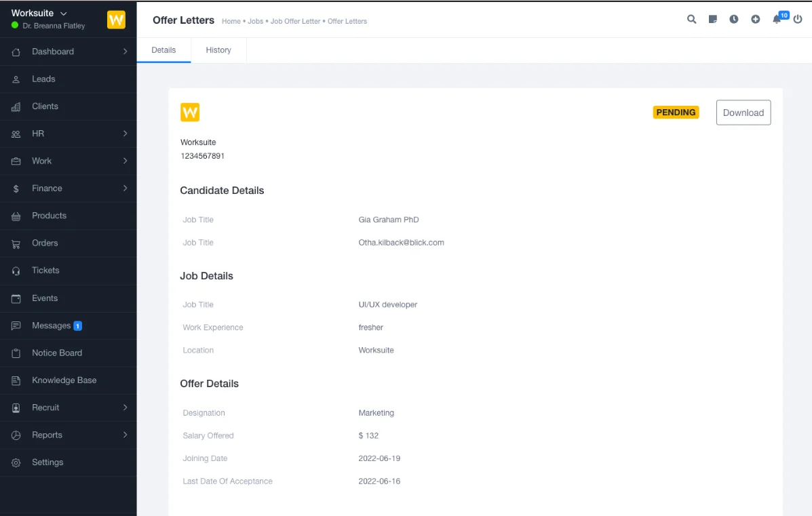The width and height of the screenshot is (812, 516).
Task: Select the Details tab
Action: click(163, 50)
